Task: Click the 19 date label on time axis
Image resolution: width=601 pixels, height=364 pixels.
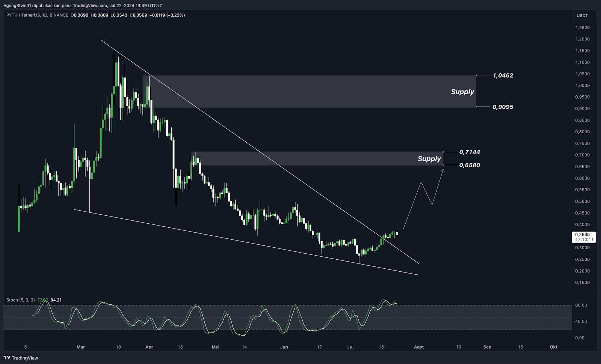Action: (x=459, y=347)
